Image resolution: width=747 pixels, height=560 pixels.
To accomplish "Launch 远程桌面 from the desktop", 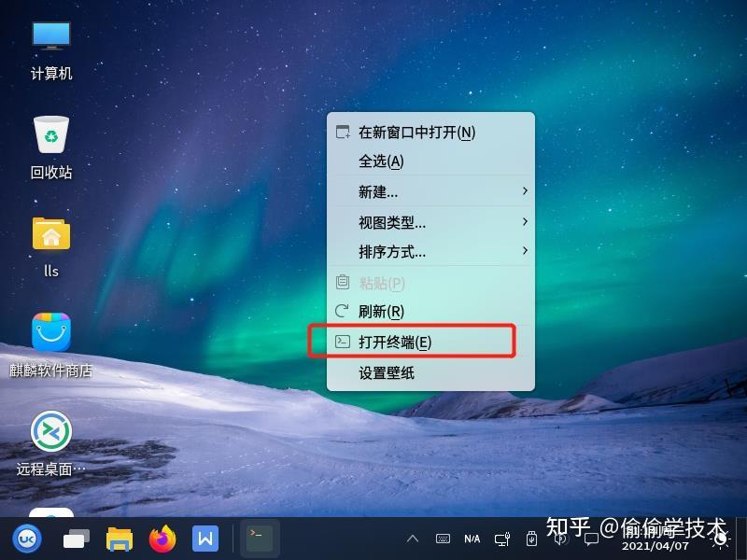I will (x=53, y=431).
